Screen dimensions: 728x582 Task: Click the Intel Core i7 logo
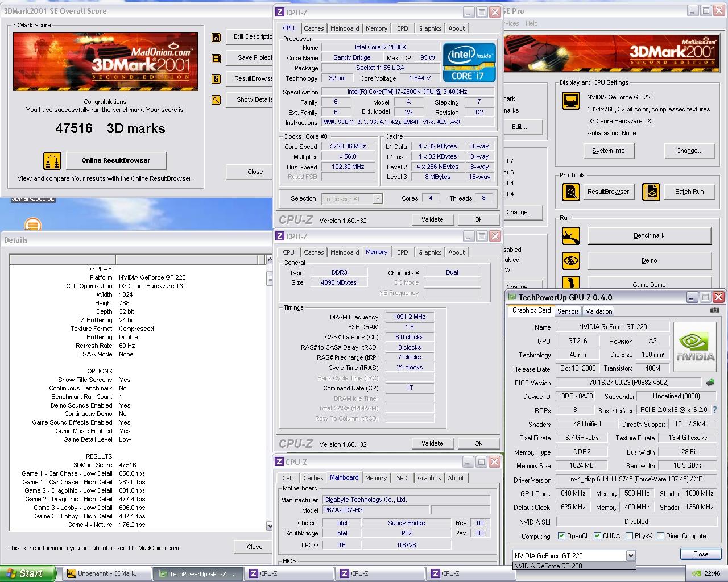click(469, 63)
